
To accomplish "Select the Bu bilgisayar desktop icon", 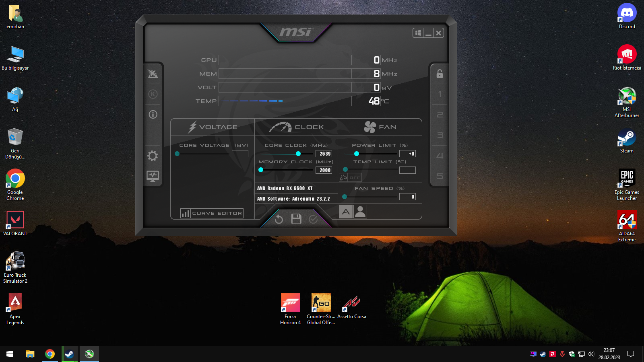I will point(15,58).
